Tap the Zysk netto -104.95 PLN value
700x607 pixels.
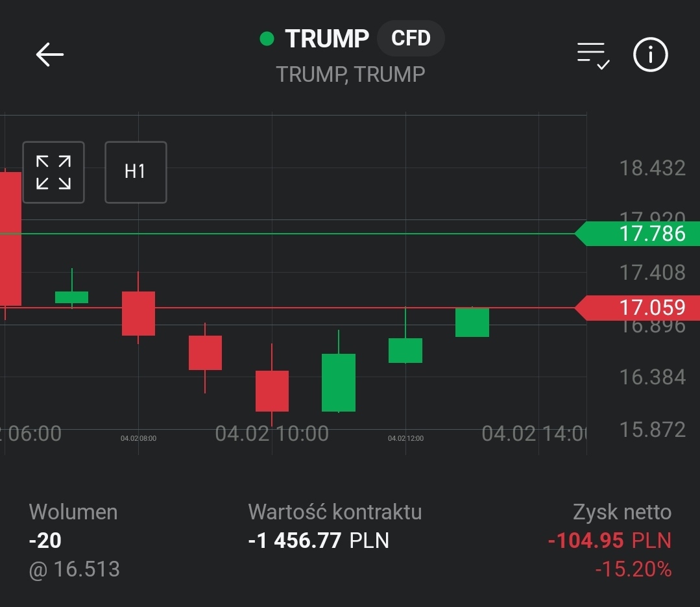tap(609, 540)
